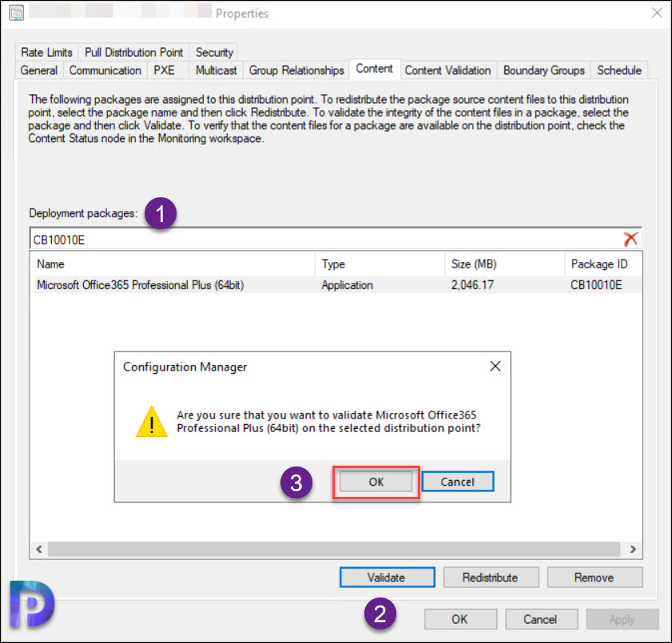Screen dimensions: 672x643
Task: Select the Content tab
Action: (375, 69)
